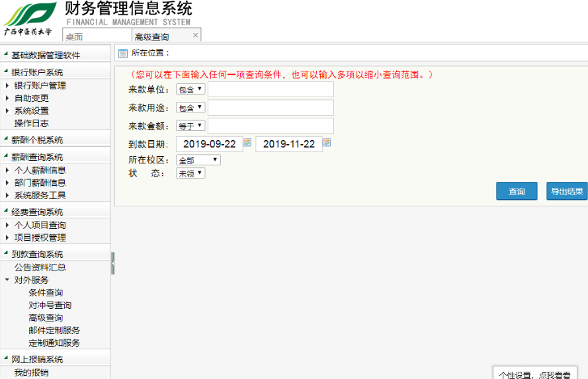The width and height of the screenshot is (588, 379).
Task: Open the 来款用途 condition dropdown
Action: coord(191,107)
